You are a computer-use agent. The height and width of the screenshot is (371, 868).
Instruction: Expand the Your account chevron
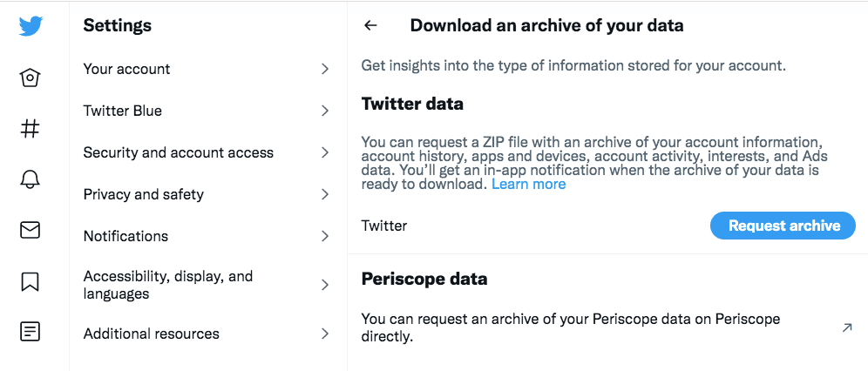click(325, 69)
